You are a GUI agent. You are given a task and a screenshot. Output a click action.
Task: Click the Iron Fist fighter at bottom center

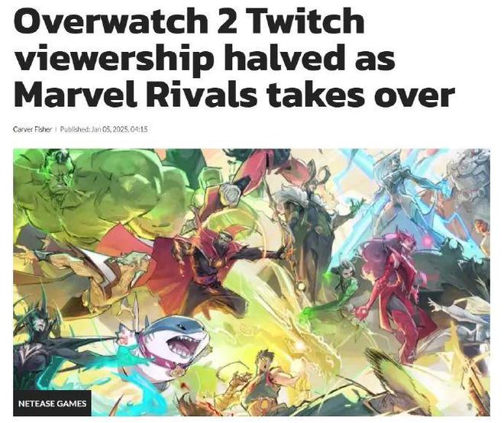pyautogui.click(x=265, y=379)
